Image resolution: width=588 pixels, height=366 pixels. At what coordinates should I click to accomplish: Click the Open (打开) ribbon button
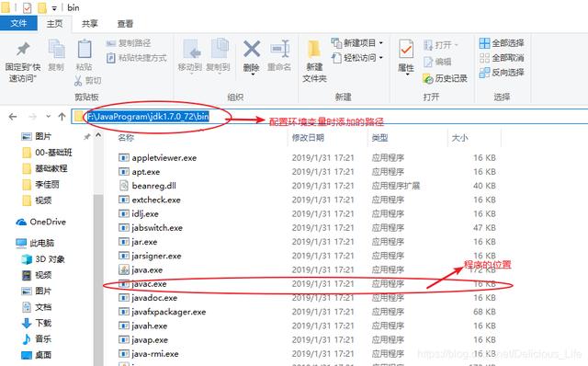click(x=441, y=45)
